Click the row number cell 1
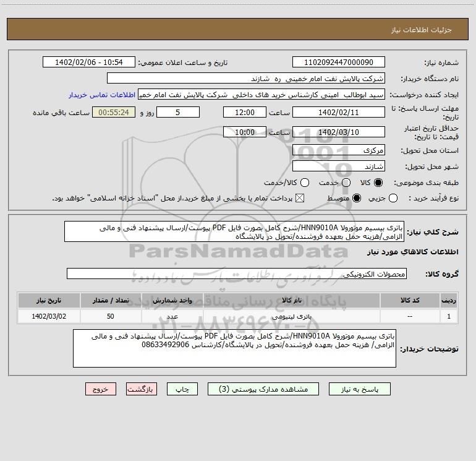The image size is (476, 461). pos(449,316)
